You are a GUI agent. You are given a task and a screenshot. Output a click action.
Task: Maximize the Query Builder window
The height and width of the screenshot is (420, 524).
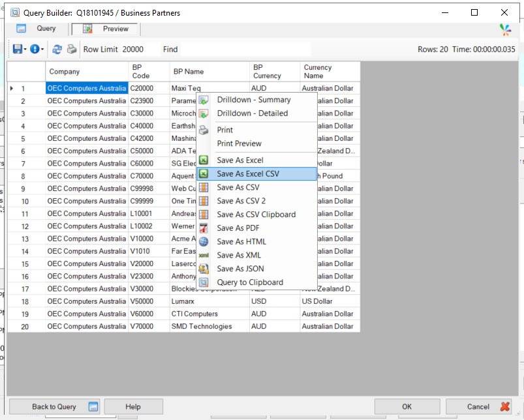474,12
